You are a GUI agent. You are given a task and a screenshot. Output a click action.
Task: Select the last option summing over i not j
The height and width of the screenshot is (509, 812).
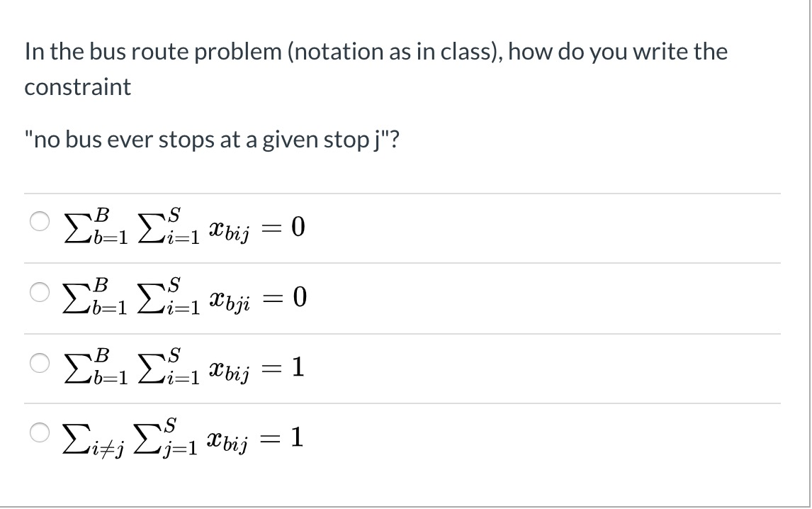click(40, 432)
